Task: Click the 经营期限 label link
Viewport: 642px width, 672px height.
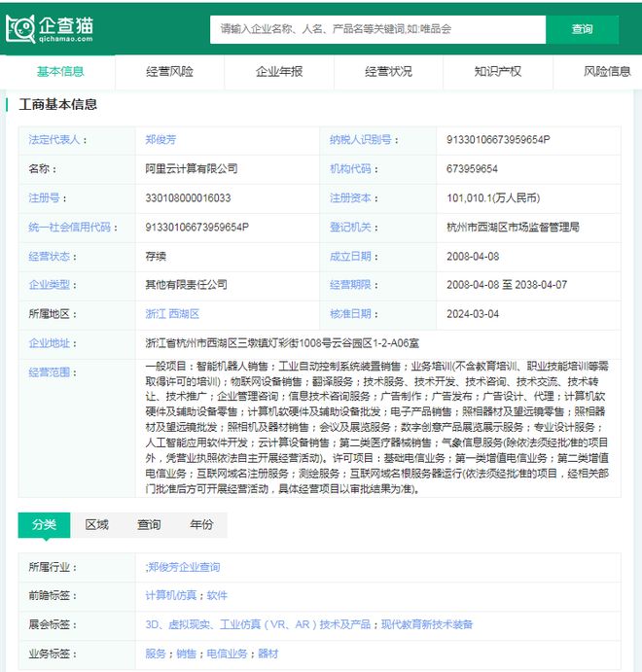Action: click(x=350, y=285)
